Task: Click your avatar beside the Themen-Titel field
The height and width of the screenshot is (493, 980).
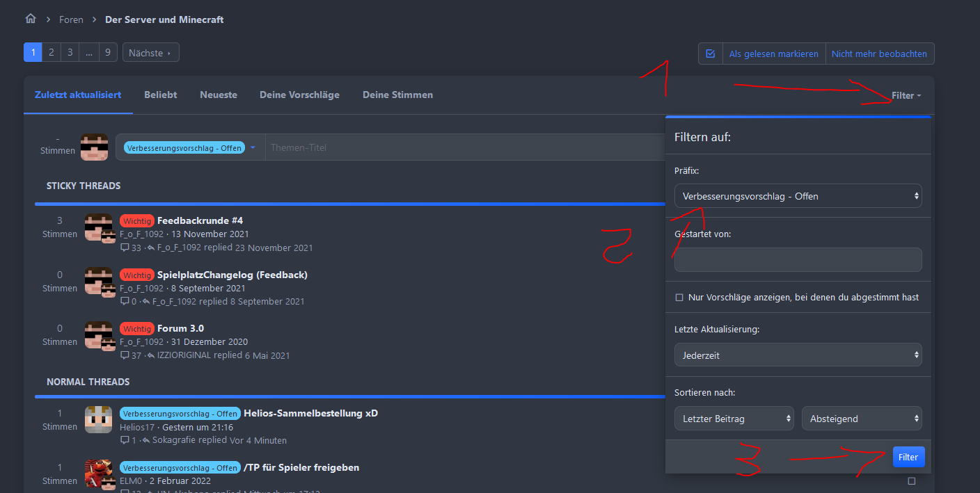Action: click(x=94, y=147)
